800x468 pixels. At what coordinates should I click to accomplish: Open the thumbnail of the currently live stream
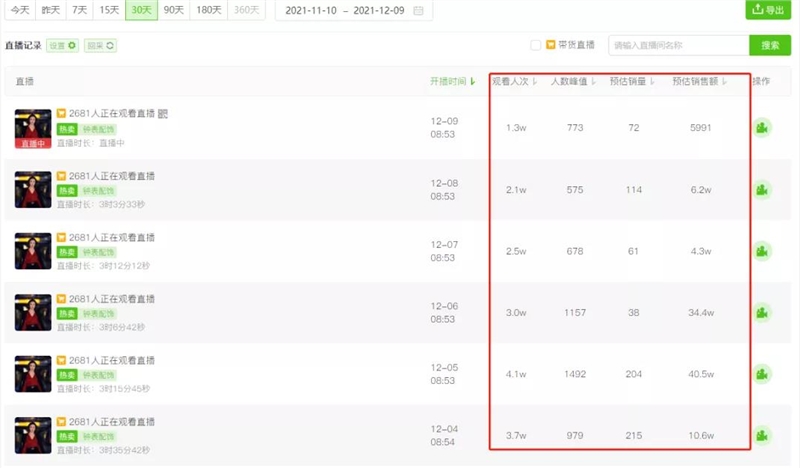[33, 128]
